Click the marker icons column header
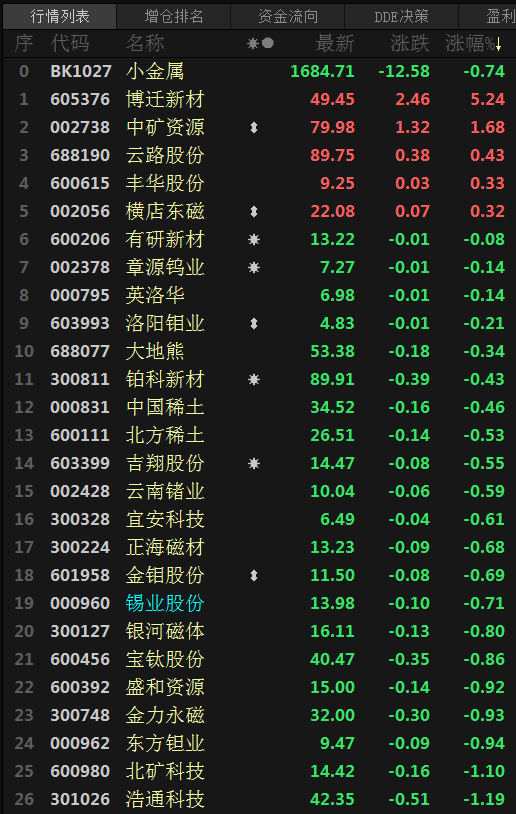516x814 pixels. (261, 44)
